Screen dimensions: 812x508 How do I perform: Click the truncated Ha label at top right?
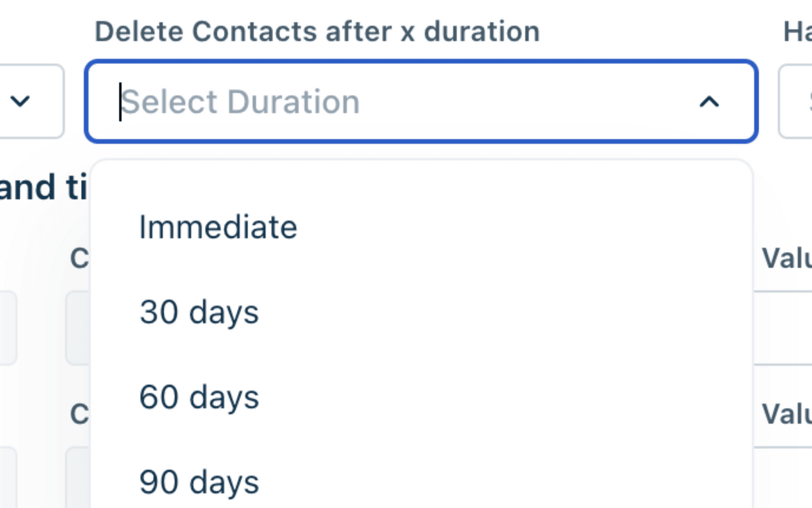pos(797,32)
